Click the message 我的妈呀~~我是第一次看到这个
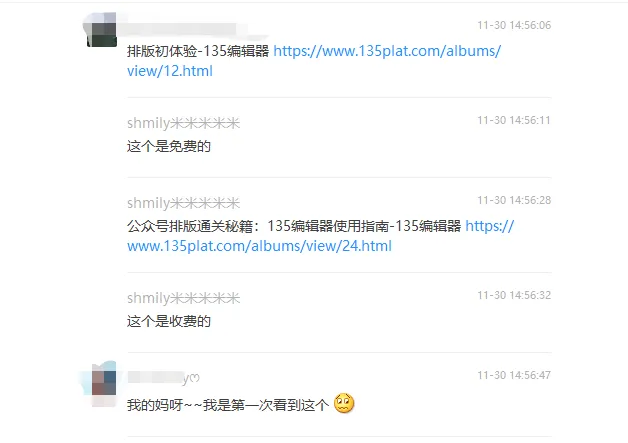 [228, 405]
